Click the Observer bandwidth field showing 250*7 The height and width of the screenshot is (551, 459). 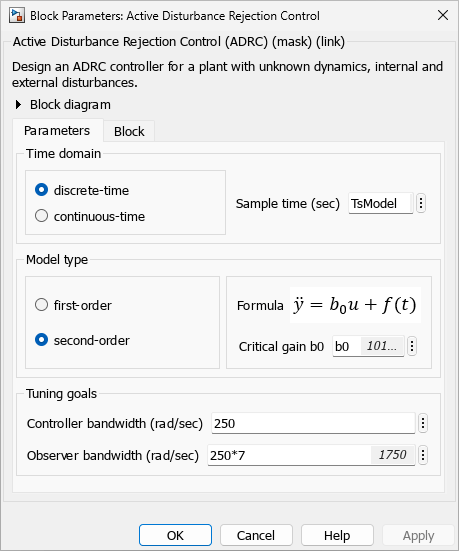311,455
